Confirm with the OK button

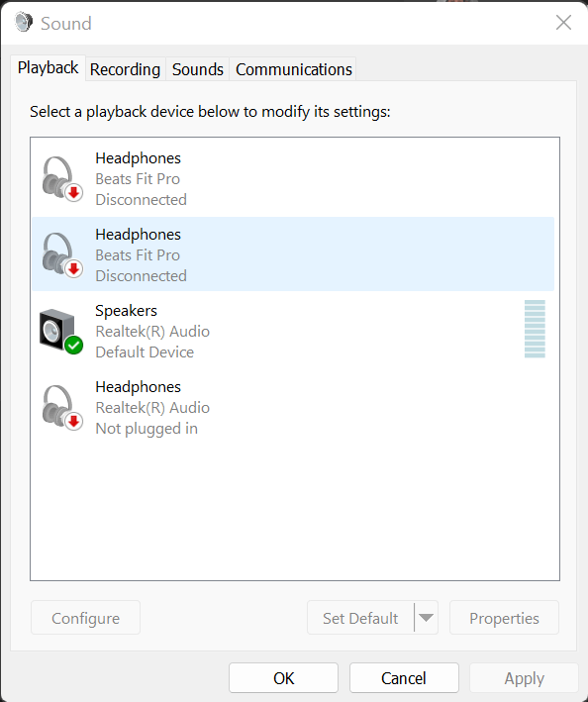(284, 678)
